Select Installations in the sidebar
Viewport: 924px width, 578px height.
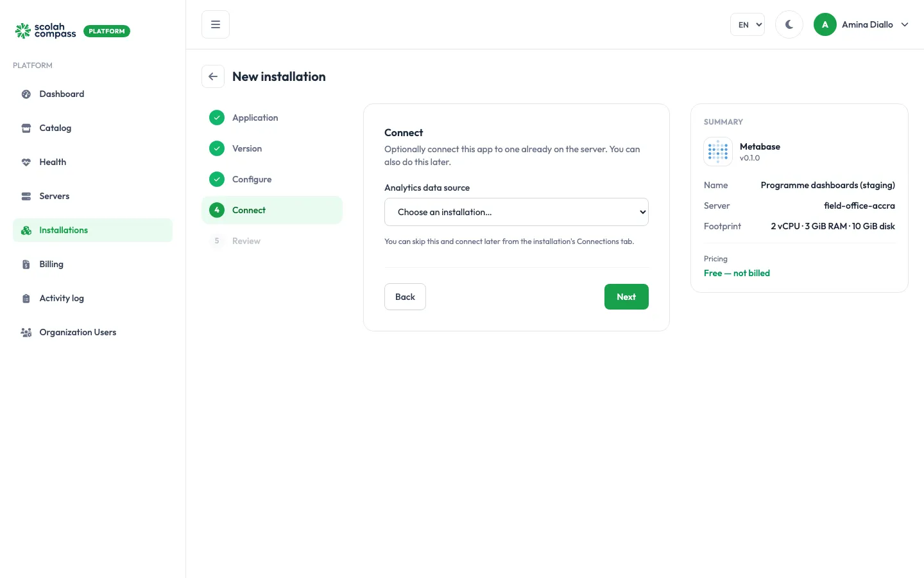[92, 230]
